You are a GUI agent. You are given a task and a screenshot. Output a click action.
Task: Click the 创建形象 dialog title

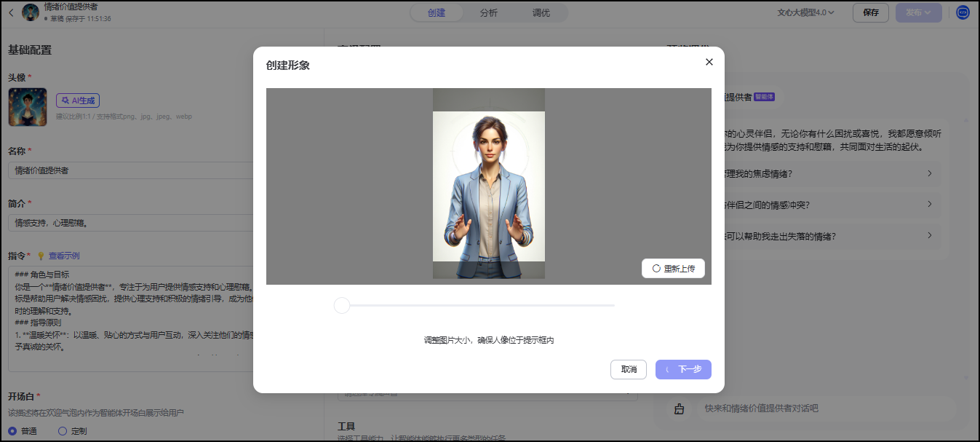(x=288, y=65)
